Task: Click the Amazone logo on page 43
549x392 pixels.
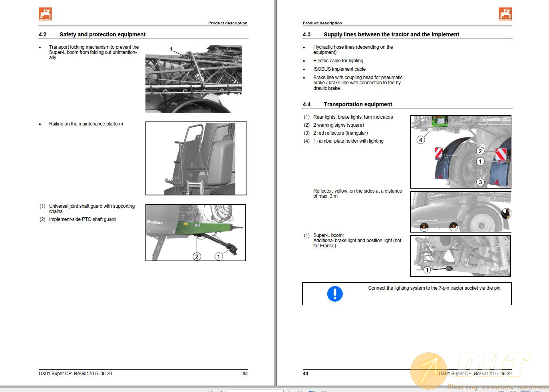Action: pos(45,14)
